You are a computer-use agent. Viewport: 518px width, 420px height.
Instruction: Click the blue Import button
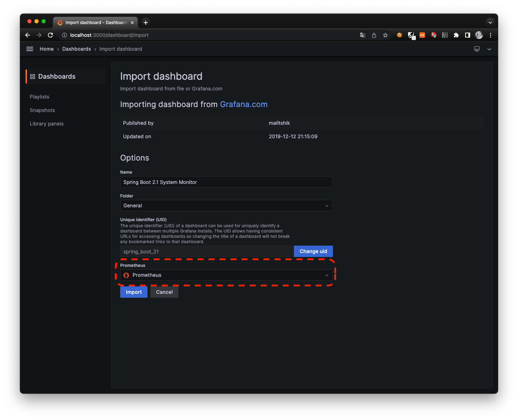click(134, 292)
